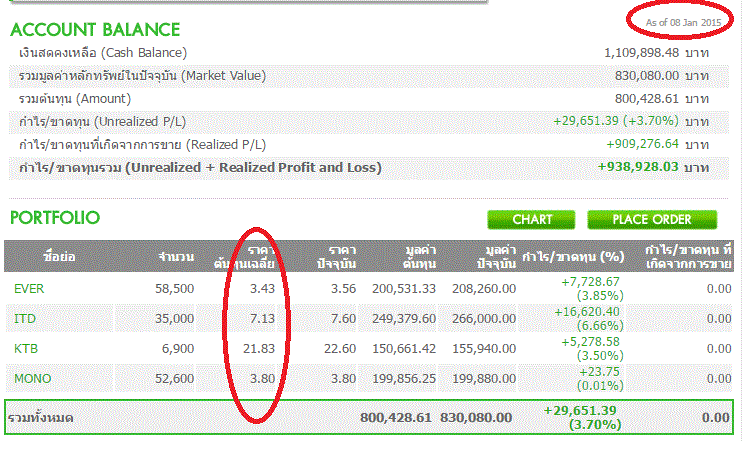Image resolution: width=742 pixels, height=454 pixels.
Task: Select the Unrealized P/L value +29,651.39 (+3.70%)
Action: click(616, 120)
